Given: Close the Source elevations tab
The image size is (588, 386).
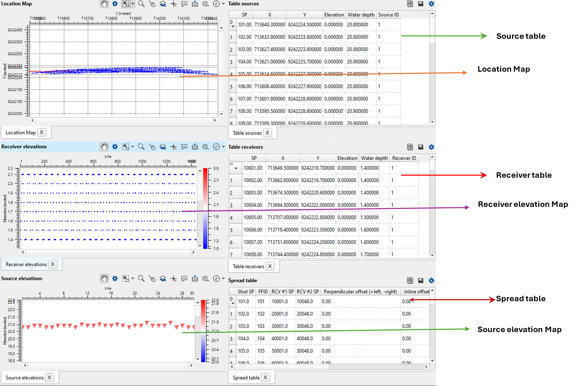Looking at the screenshot, I should pyautogui.click(x=50, y=377).
